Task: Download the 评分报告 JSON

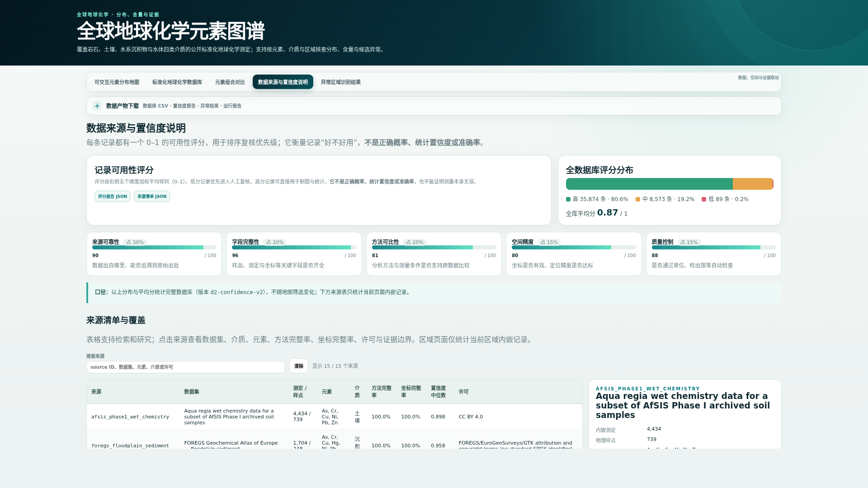Action: point(113,197)
